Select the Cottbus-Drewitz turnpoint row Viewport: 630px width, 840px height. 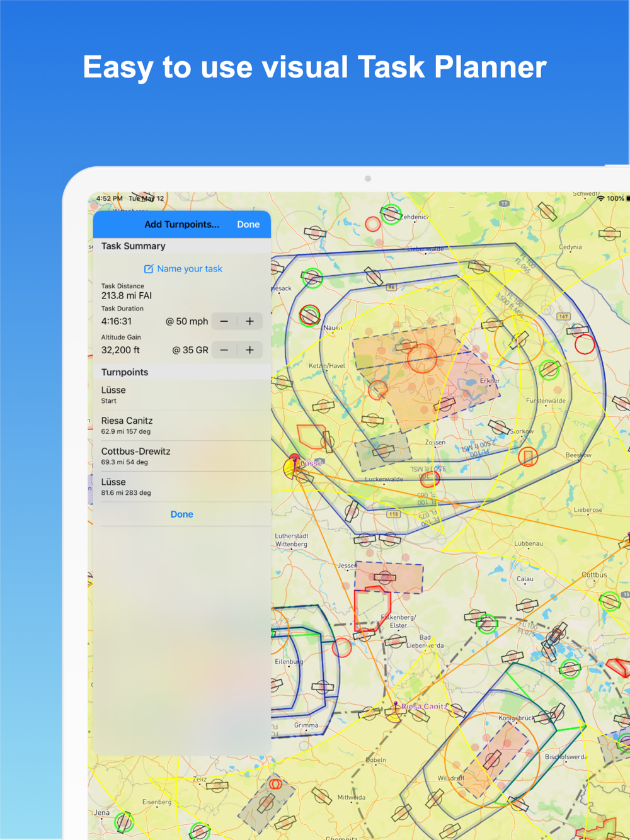(x=182, y=457)
